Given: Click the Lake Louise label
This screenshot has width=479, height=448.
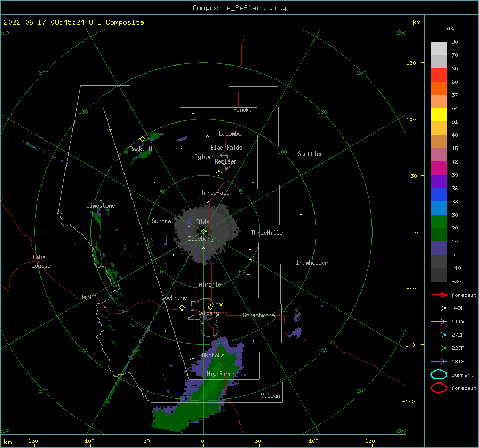Looking at the screenshot, I should [41, 262].
